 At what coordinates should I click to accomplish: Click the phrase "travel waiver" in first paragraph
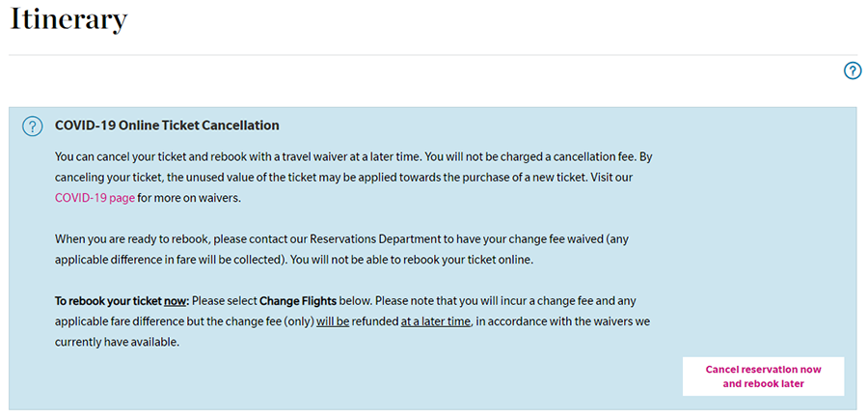[312, 156]
